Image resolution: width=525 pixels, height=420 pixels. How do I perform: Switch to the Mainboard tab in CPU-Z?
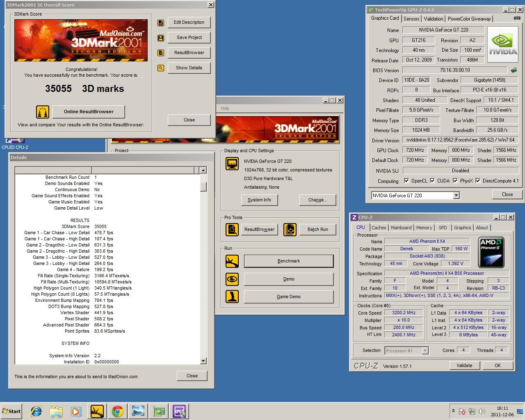tap(401, 228)
